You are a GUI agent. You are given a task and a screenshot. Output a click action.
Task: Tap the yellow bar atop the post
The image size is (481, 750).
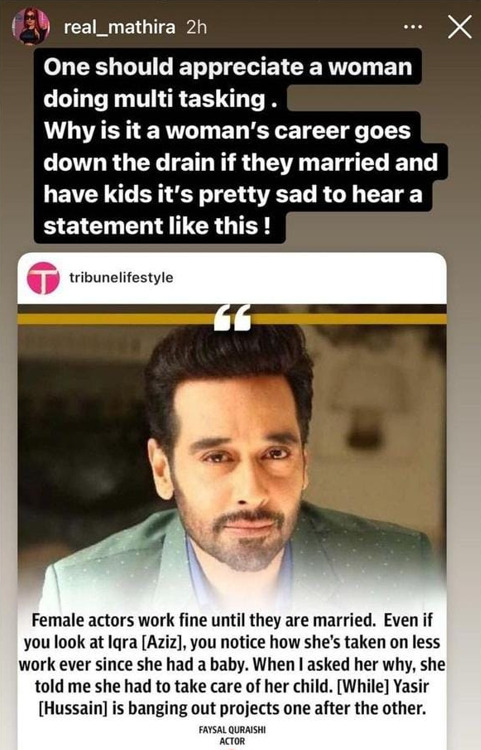pyautogui.click(x=232, y=319)
